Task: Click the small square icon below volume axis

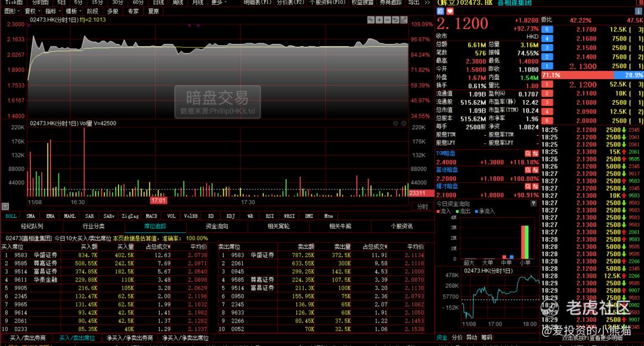Action: click(x=5, y=206)
